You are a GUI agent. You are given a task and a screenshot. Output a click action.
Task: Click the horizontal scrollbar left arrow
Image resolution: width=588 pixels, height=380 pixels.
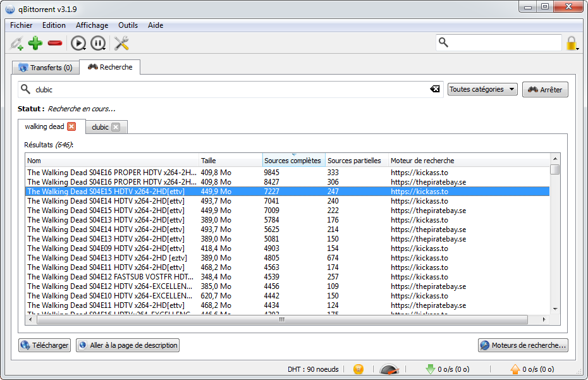pos(30,319)
